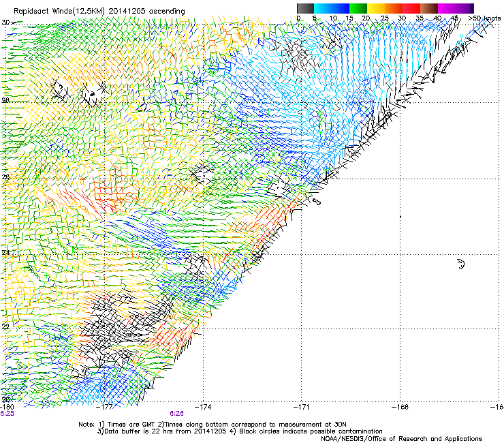This screenshot has height=443, width=504.
Task: Click the legend tick label '25'
Action: click(384, 18)
